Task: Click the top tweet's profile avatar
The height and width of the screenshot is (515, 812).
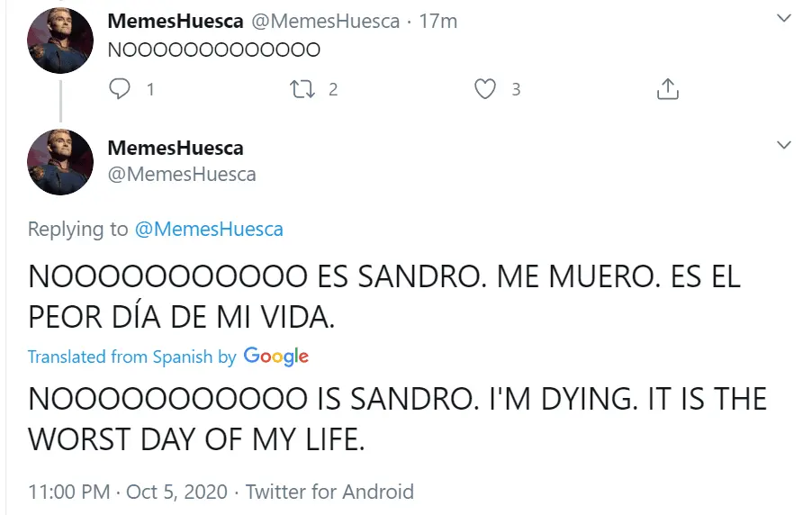Action: (60, 41)
